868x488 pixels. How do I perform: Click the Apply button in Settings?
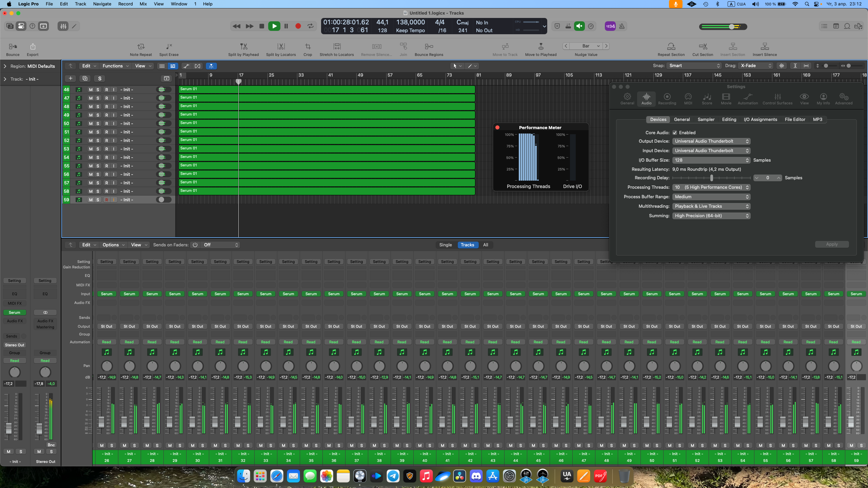(x=831, y=244)
